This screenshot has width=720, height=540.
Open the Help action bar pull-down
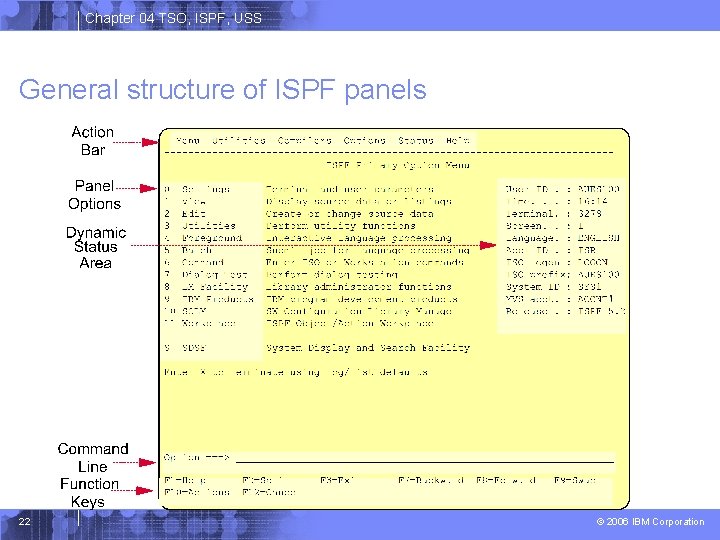[458, 141]
